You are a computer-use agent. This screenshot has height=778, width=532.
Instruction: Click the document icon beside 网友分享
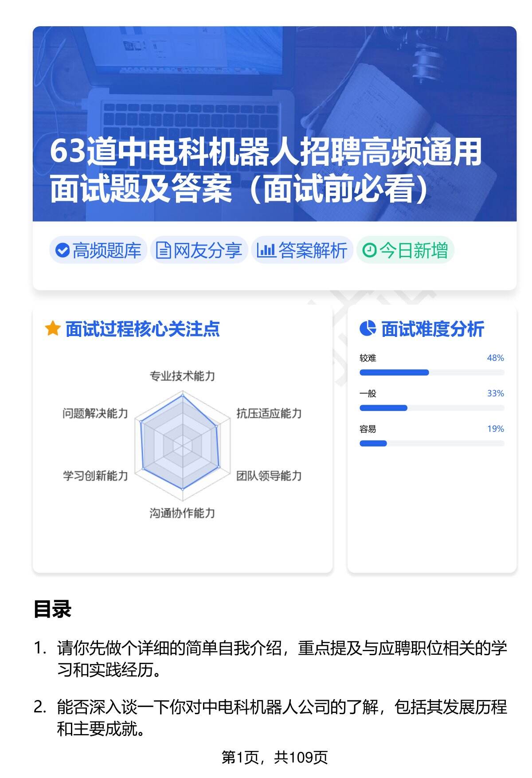[x=163, y=250]
